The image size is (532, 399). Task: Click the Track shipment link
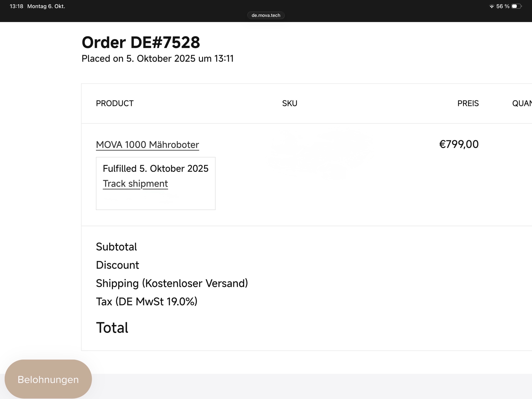135,184
